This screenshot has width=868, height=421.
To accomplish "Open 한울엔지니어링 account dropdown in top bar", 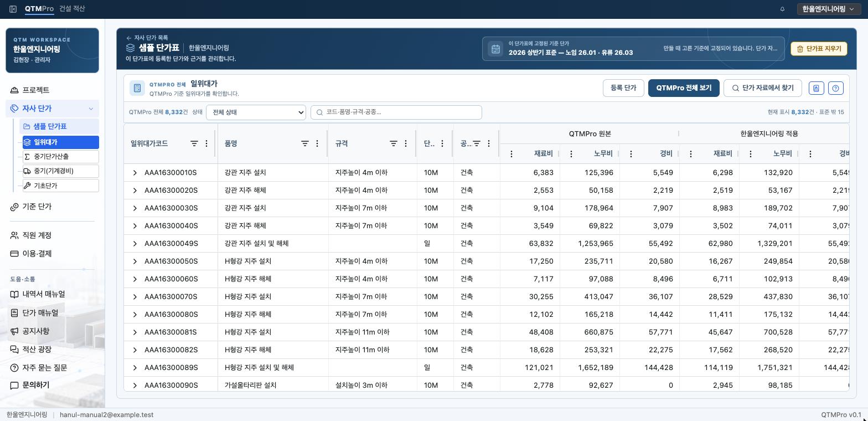I will tap(828, 9).
